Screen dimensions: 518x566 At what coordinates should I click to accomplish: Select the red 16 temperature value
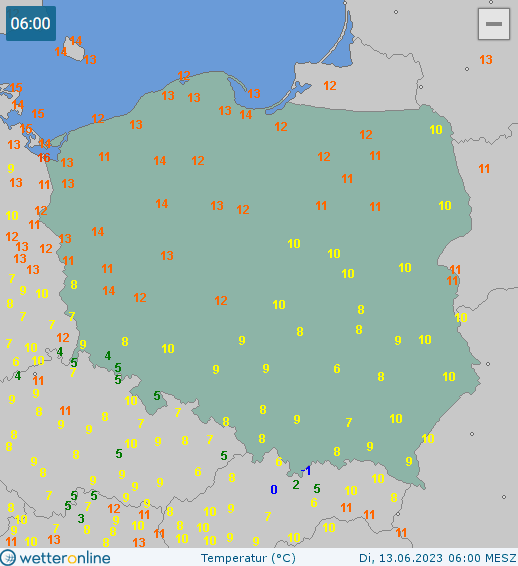coord(44,158)
